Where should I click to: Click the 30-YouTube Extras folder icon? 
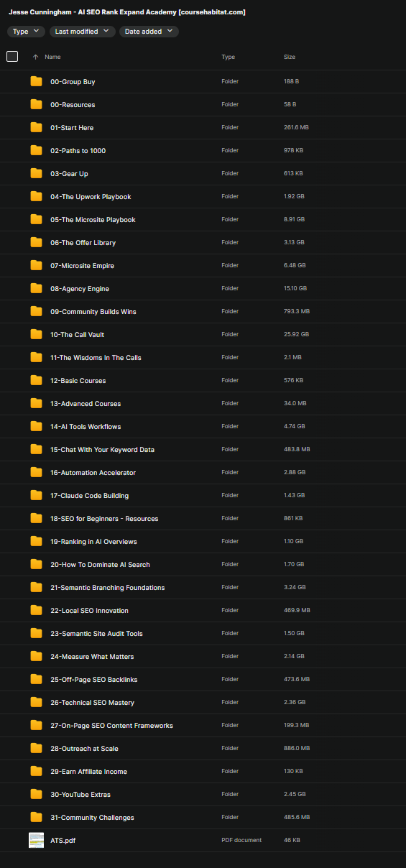tap(36, 795)
